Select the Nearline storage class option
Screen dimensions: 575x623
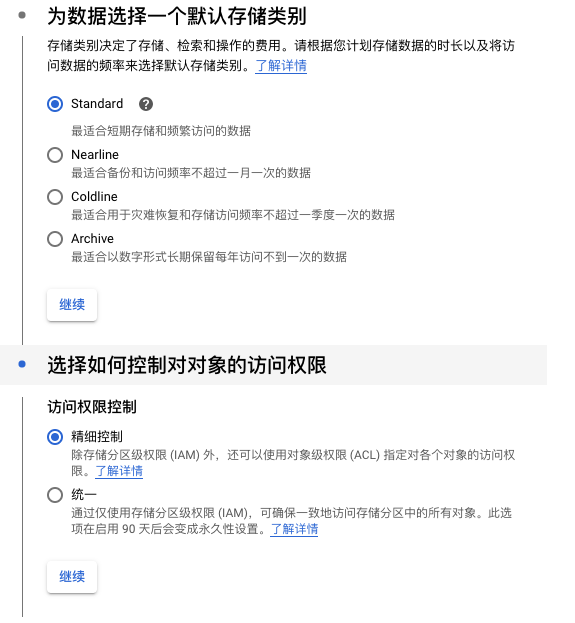(x=55, y=155)
